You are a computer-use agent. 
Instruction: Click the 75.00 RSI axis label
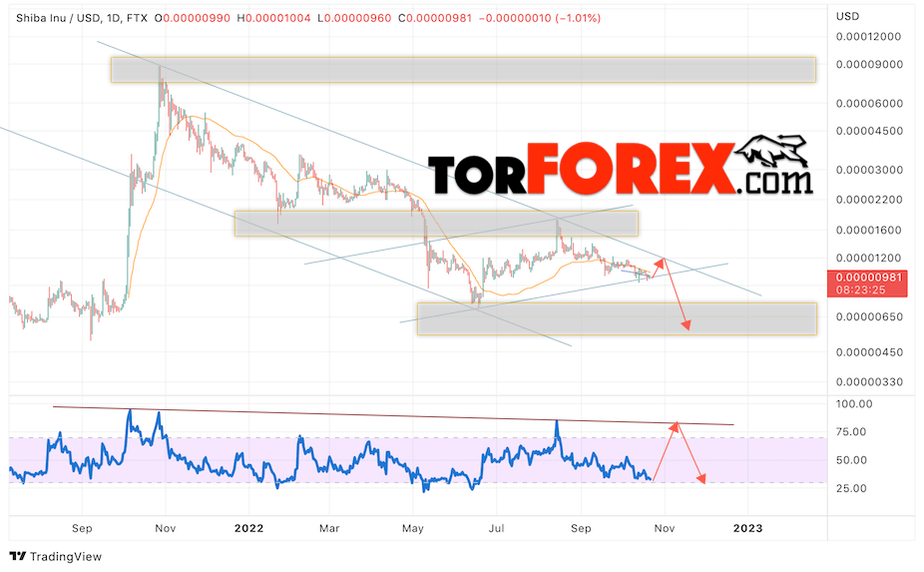coord(851,431)
